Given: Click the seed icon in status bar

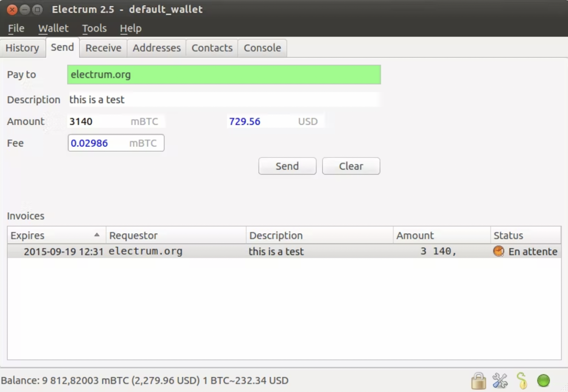Looking at the screenshot, I should (x=522, y=380).
